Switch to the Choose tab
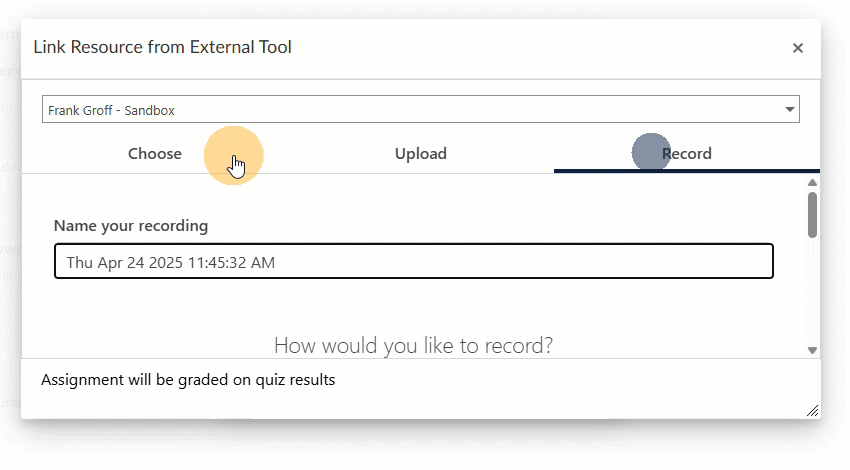This screenshot has width=850, height=470. (155, 154)
